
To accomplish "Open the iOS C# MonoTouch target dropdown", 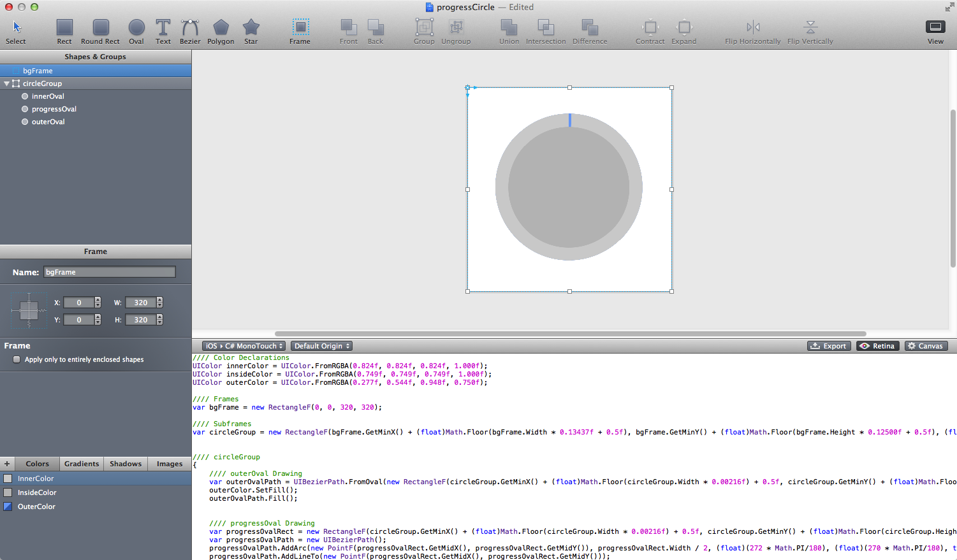I will tap(244, 346).
